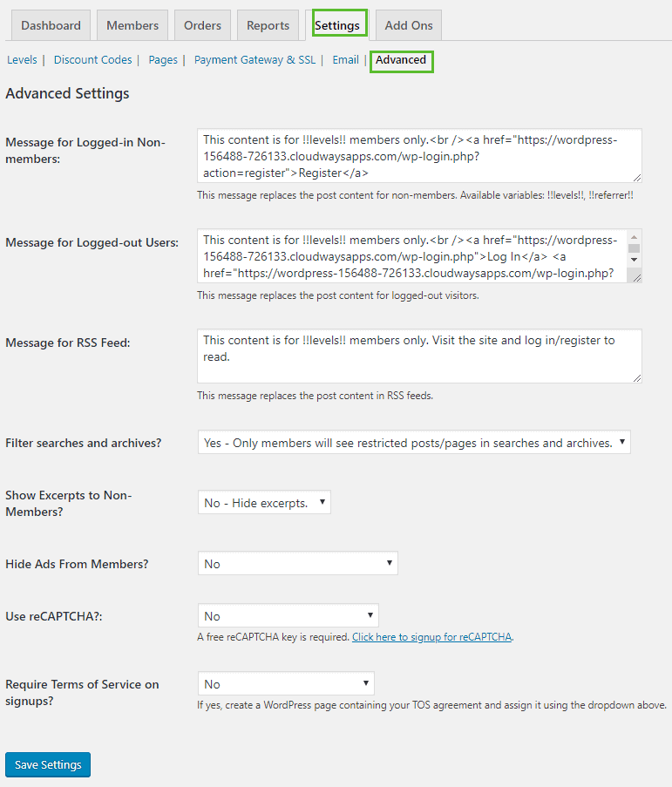The image size is (672, 787).
Task: Expand Hide Ads From Members dropdown
Action: click(297, 563)
